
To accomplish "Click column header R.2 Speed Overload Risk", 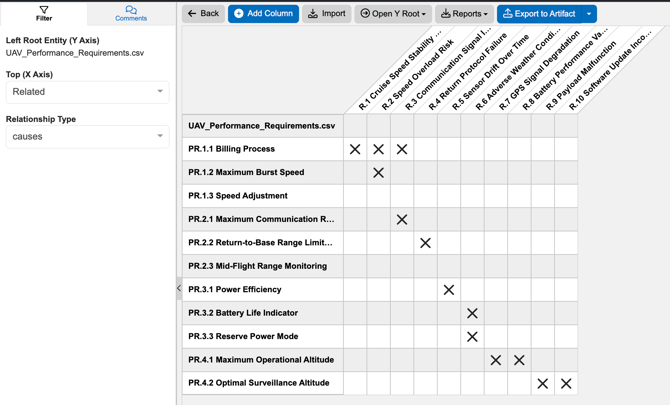I will 417,75.
